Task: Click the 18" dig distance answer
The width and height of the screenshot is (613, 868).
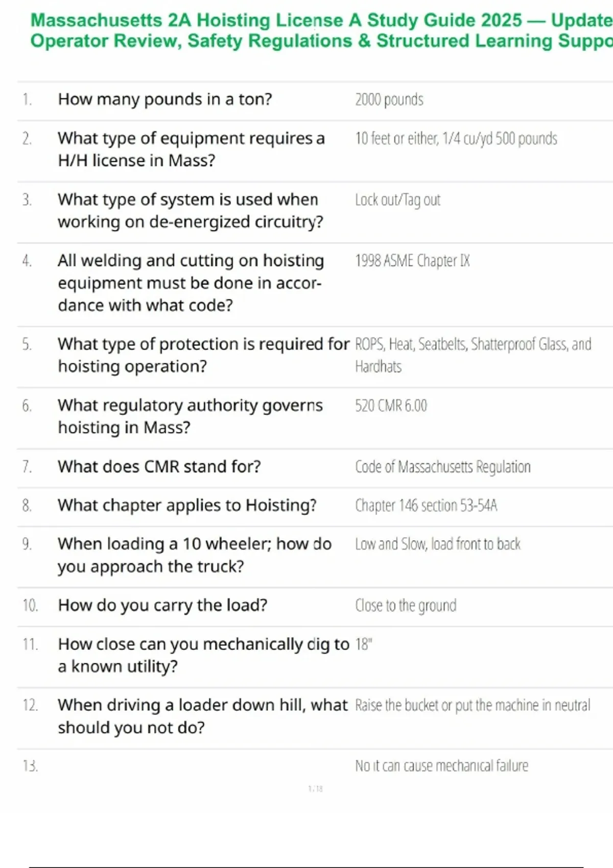Action: [364, 644]
